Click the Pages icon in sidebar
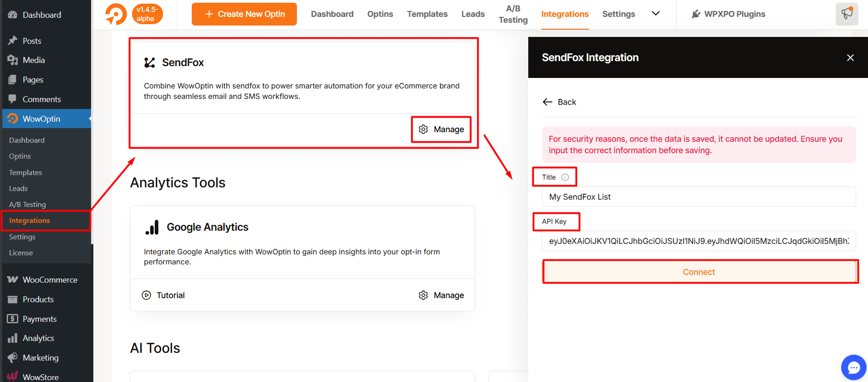 tap(13, 80)
